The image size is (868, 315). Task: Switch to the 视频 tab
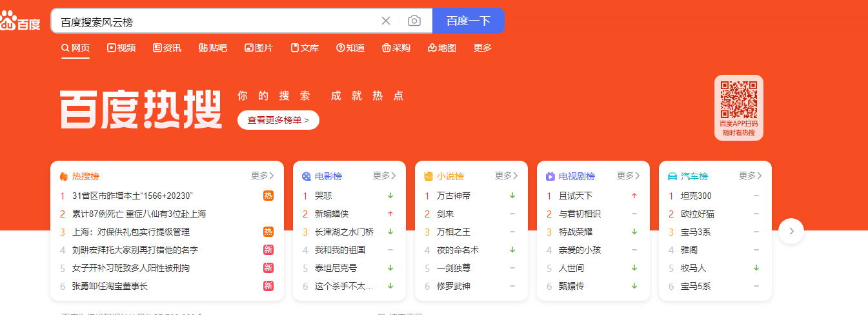121,48
